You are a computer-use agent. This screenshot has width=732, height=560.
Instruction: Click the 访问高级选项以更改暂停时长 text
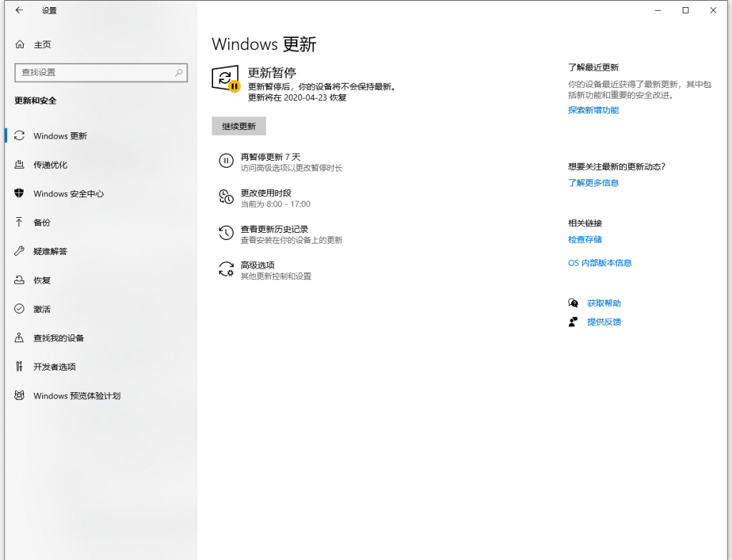pos(292,168)
